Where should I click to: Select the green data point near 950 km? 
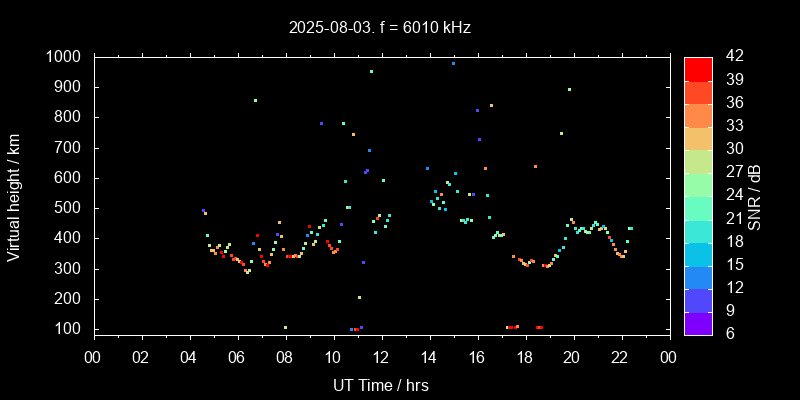(371, 71)
